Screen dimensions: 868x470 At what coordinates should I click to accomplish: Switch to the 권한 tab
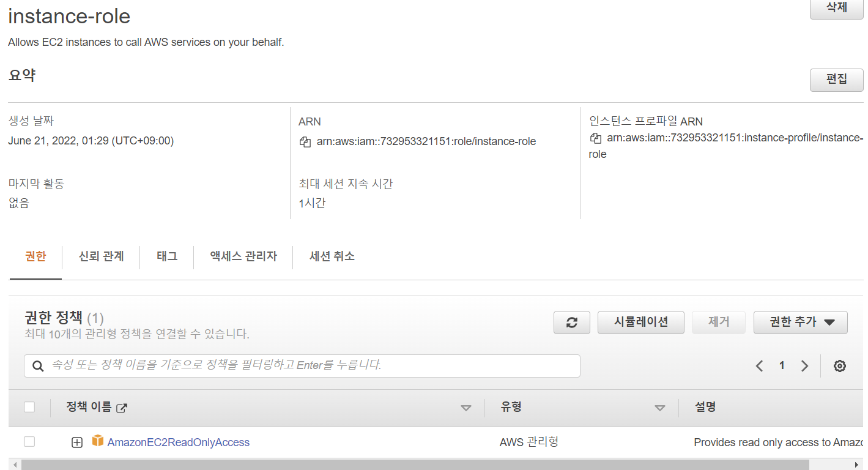point(35,256)
